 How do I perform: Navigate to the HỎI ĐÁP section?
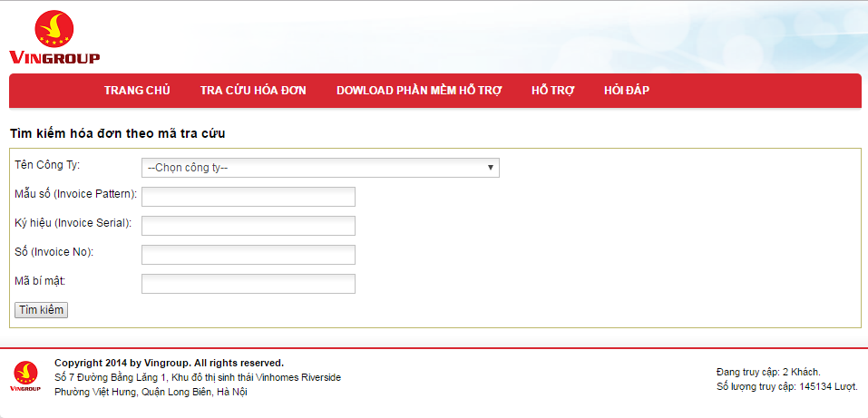click(x=627, y=91)
